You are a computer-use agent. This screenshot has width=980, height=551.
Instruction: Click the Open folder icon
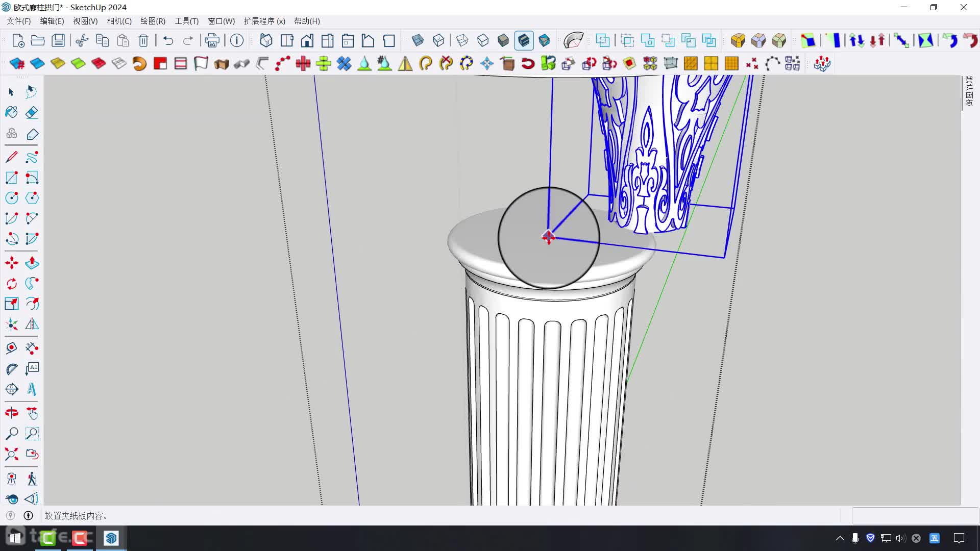point(38,40)
